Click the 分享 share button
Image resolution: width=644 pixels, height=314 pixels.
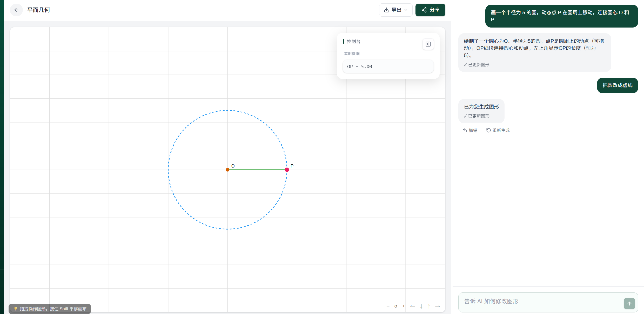point(430,10)
